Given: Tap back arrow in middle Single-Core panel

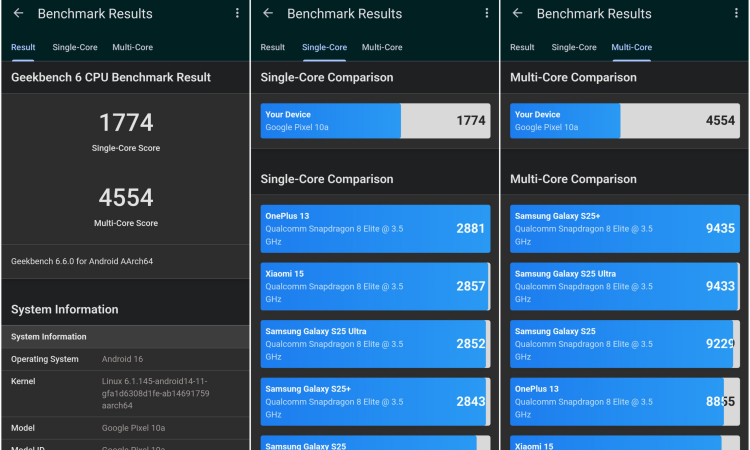Looking at the screenshot, I should 268,13.
